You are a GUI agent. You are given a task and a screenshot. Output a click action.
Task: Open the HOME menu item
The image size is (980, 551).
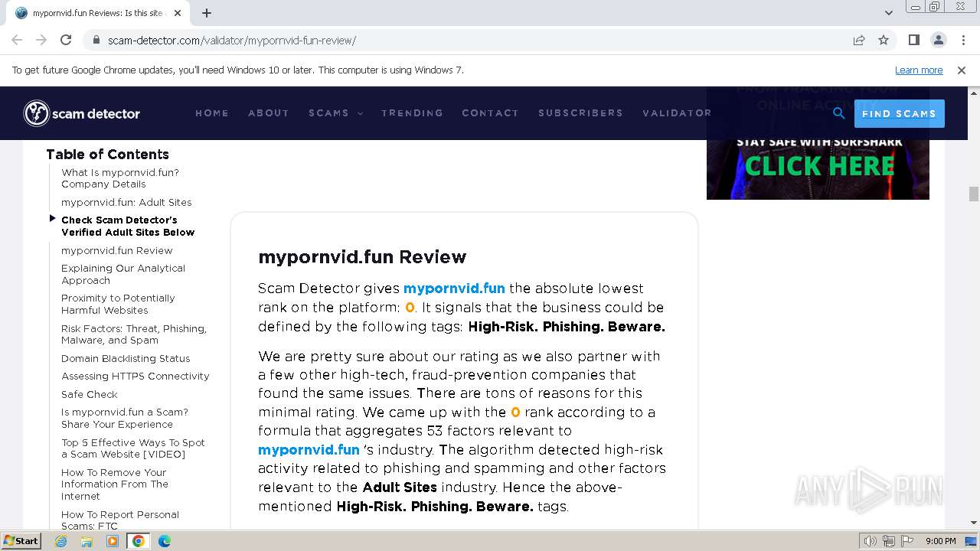tap(212, 113)
